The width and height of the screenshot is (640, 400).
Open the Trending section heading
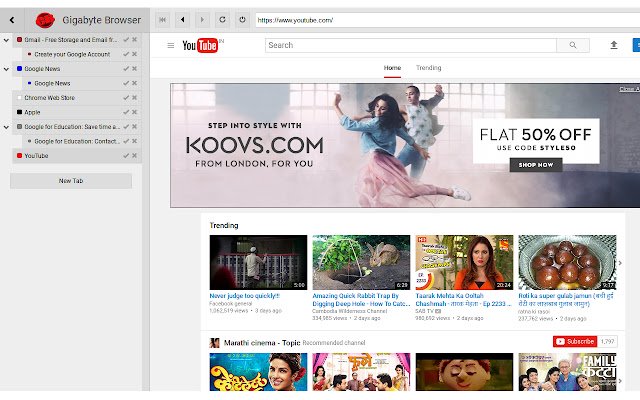224,226
